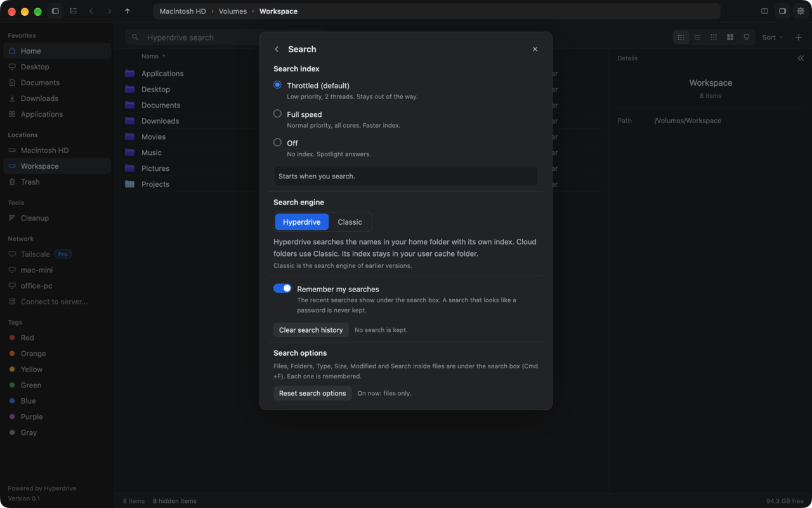The width and height of the screenshot is (812, 508).
Task: Select the Full speed index option
Action: tap(277, 114)
